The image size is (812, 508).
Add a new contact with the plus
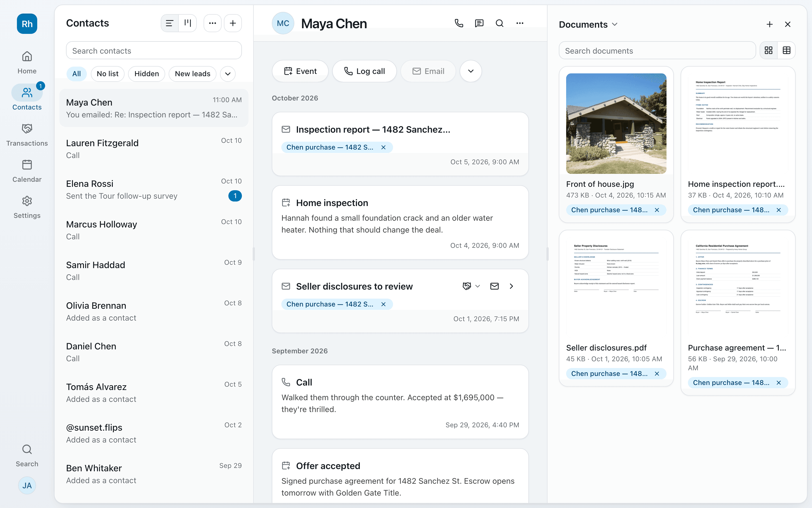233,23
